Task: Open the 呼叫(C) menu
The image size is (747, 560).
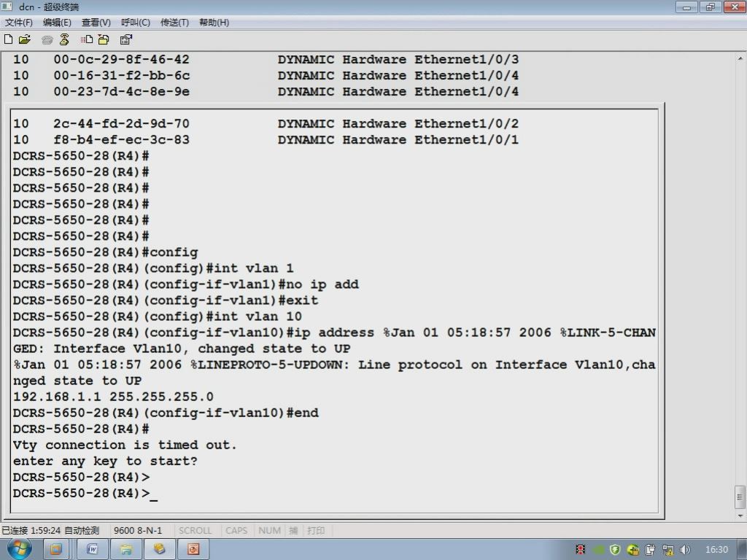Action: 135,23
